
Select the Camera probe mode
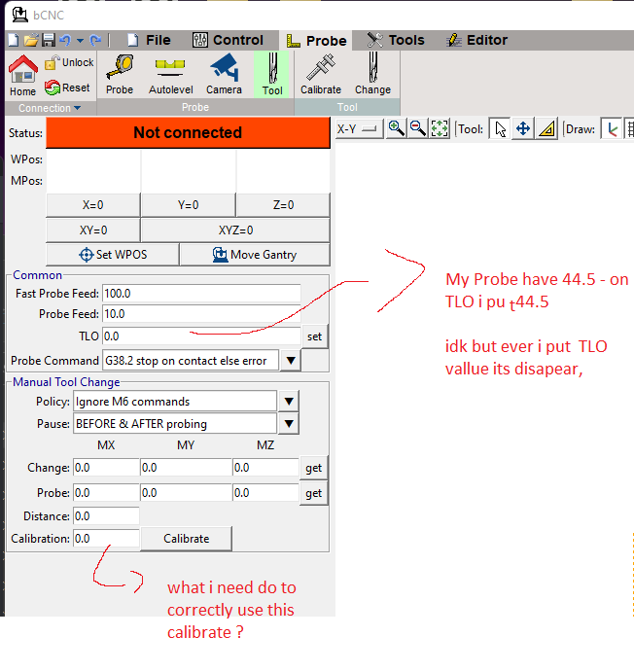click(224, 75)
